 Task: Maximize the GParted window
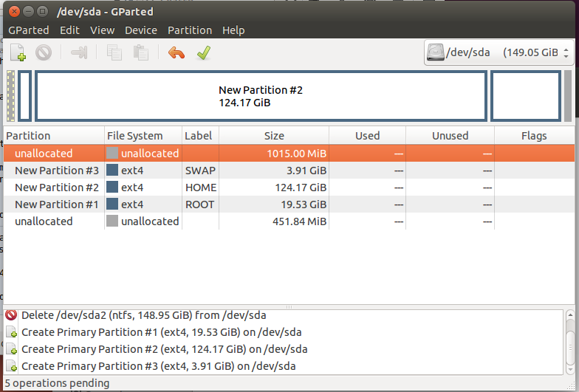pyautogui.click(x=43, y=12)
